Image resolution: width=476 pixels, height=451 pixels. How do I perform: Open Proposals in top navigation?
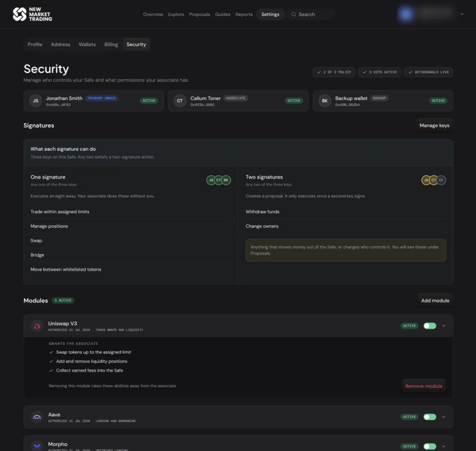200,14
